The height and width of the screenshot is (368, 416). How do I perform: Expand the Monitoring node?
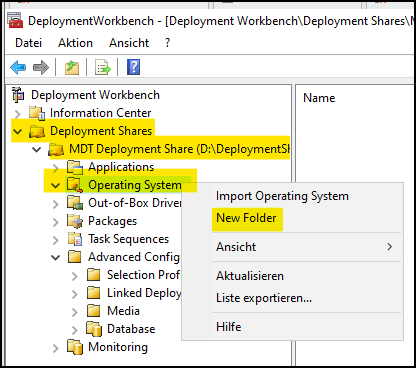56,348
